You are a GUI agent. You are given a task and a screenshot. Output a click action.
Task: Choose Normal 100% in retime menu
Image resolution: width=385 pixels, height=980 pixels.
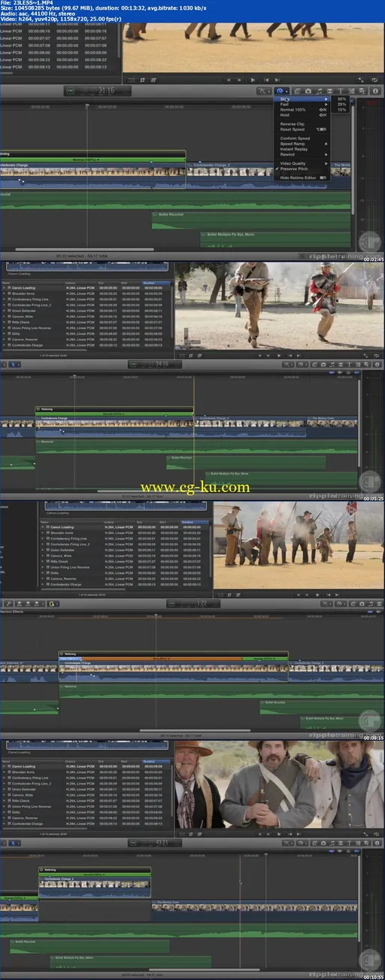304,109
